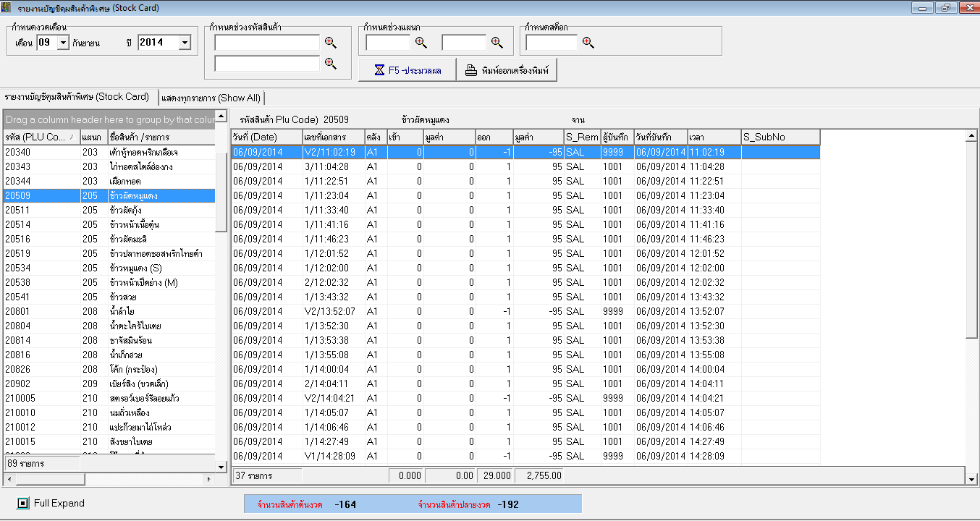Screen dimensions: 980x521
Task: Click the 37 รายการ record count
Action: 267,475
